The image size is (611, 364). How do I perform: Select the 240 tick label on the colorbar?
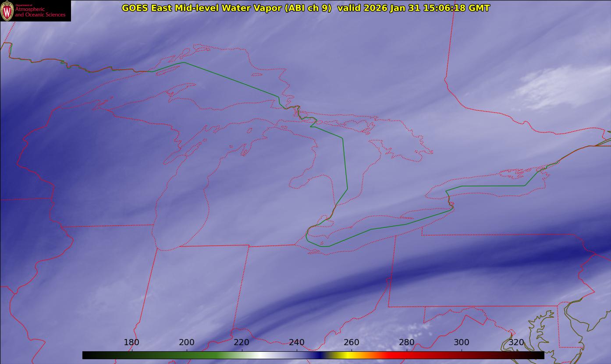(297, 343)
